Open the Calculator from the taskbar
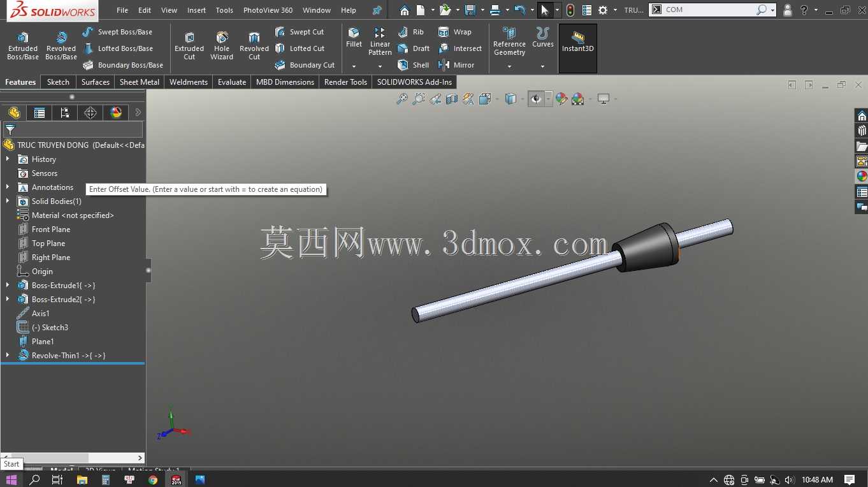The width and height of the screenshot is (868, 487). [106, 479]
